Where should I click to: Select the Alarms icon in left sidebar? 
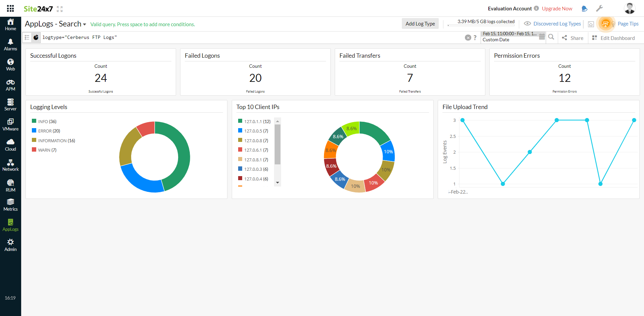click(10, 44)
